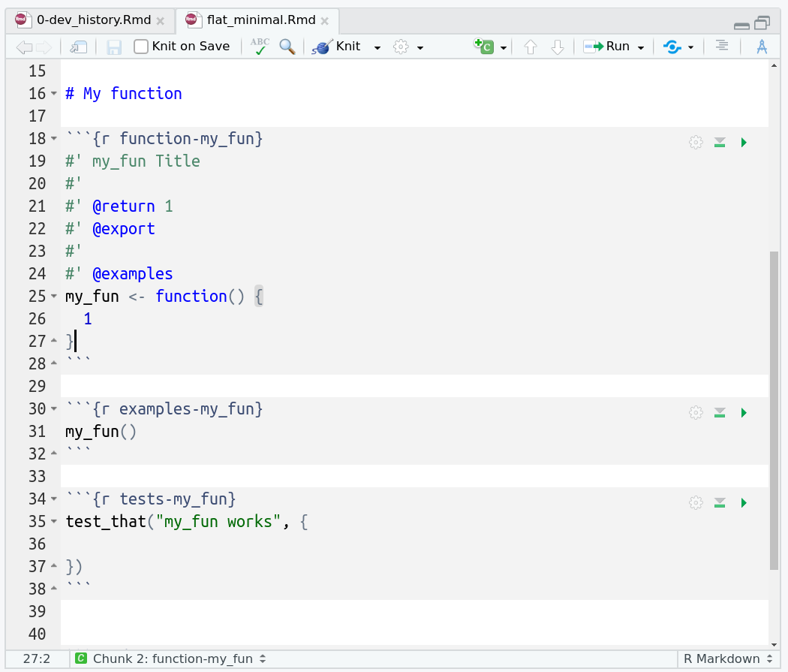Go to previous chunk up arrow

(530, 47)
